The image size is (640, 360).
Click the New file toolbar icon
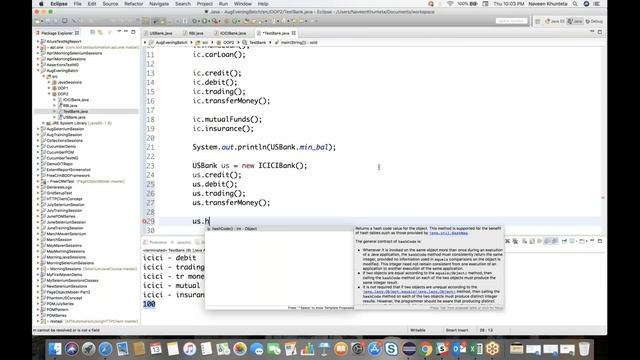coord(38,21)
